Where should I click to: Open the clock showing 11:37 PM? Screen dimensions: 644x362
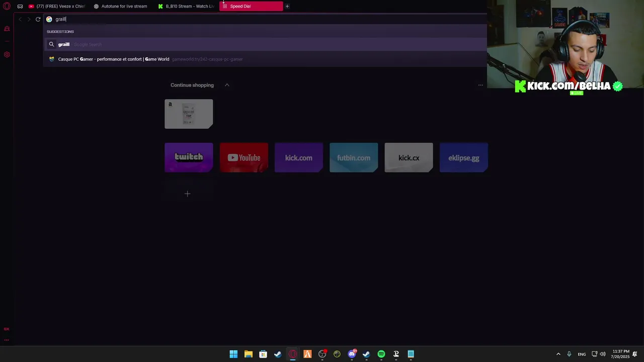(x=621, y=354)
